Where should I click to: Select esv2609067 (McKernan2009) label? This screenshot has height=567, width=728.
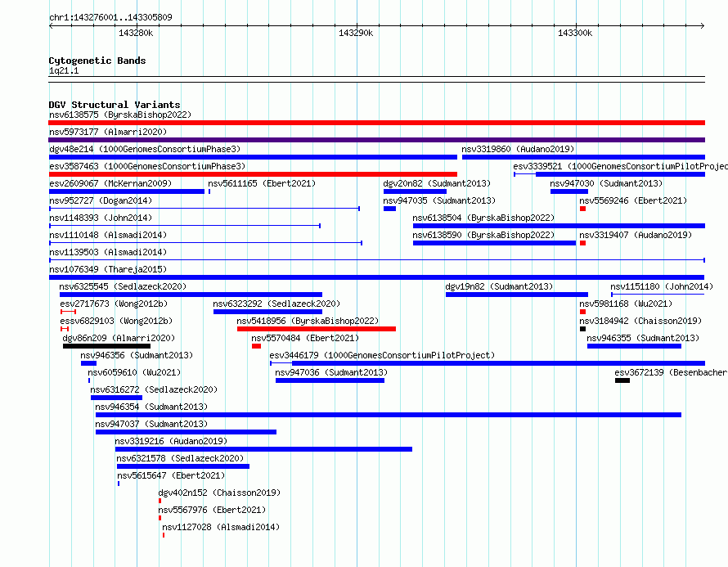tap(110, 183)
